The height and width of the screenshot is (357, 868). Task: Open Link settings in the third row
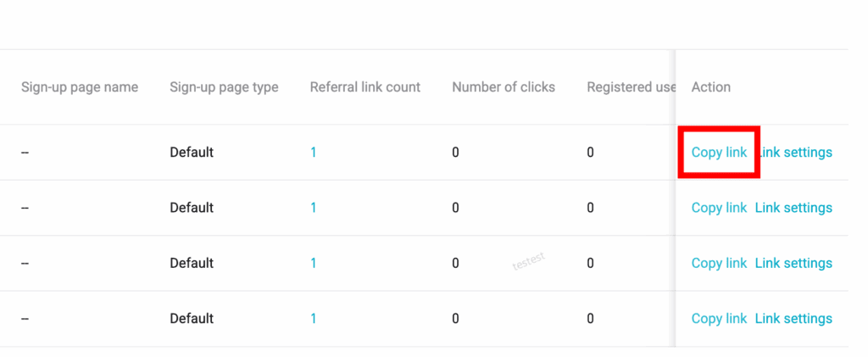[x=793, y=263]
